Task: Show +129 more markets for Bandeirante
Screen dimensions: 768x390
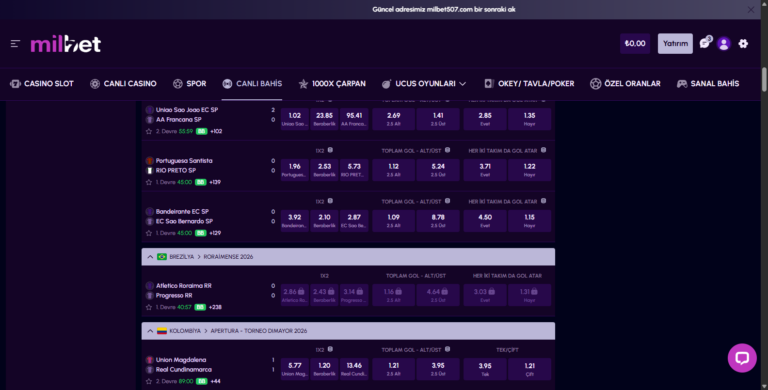Action: click(215, 233)
